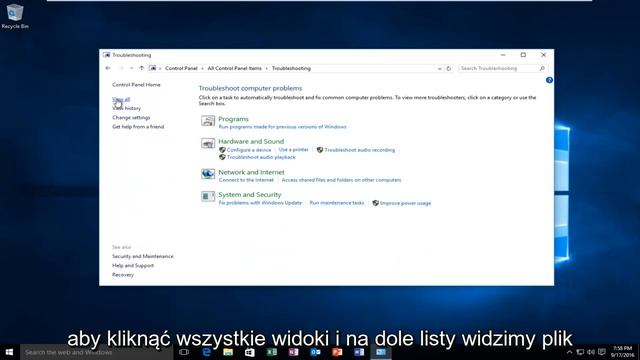This screenshot has height=360, width=640.
Task: Click Access shared files and folders link
Action: click(341, 180)
